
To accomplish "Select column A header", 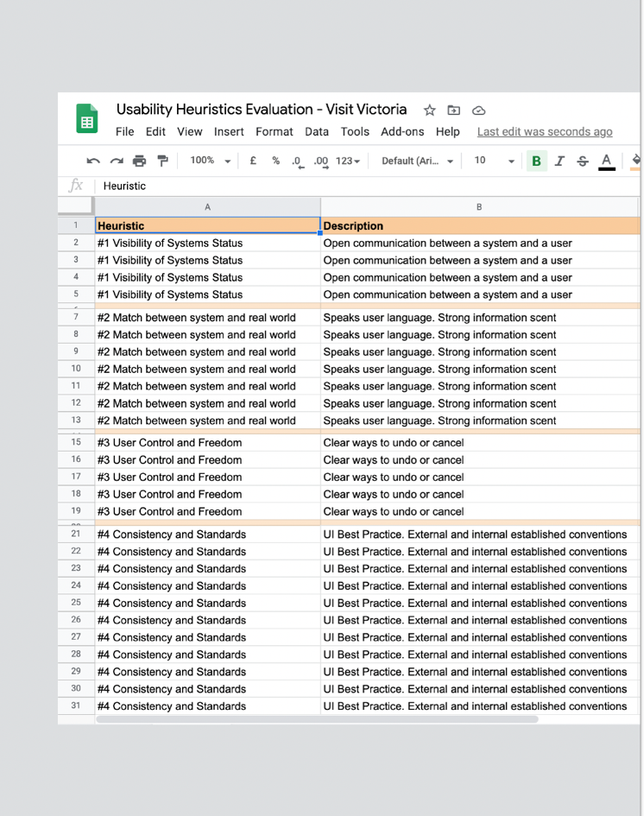I will (207, 207).
